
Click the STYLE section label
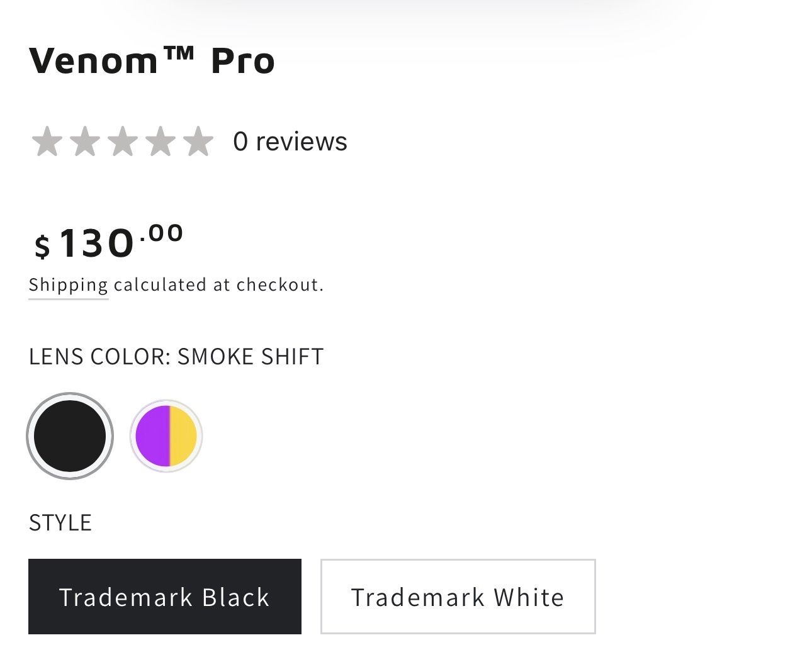[60, 523]
